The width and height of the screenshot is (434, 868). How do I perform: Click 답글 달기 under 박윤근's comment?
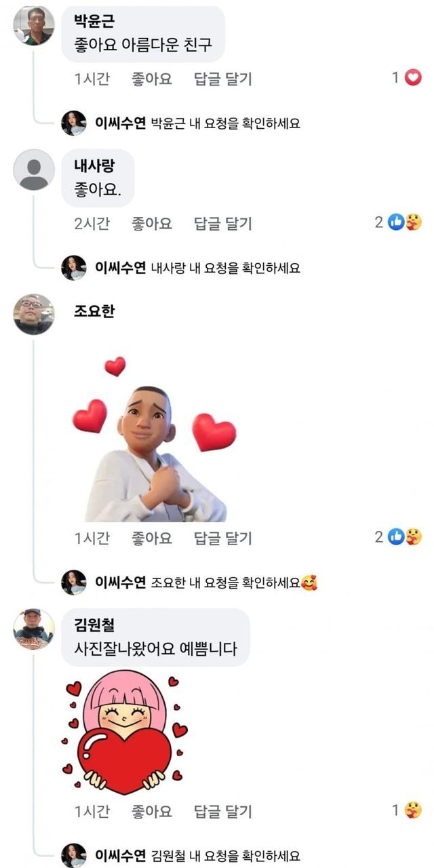tap(222, 79)
